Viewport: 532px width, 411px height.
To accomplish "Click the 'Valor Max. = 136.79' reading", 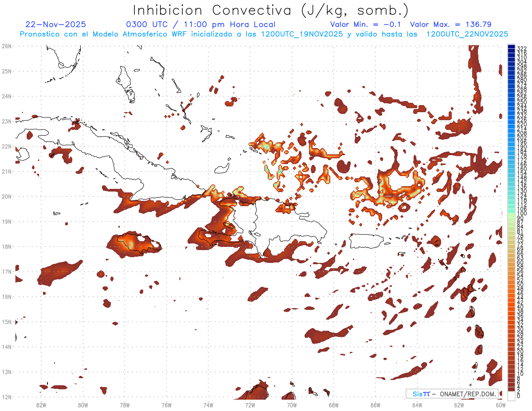I will pyautogui.click(x=451, y=24).
